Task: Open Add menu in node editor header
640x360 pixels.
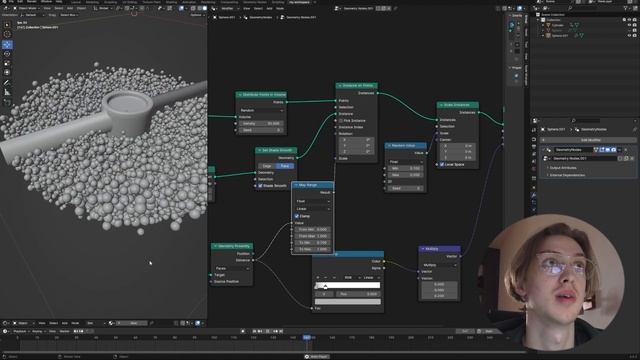Action: click(x=269, y=8)
